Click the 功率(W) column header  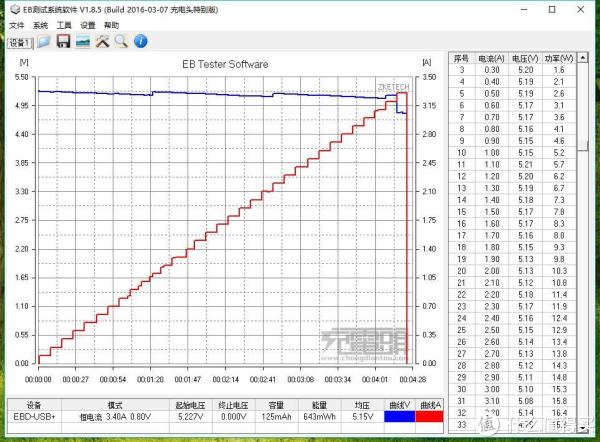(x=558, y=58)
